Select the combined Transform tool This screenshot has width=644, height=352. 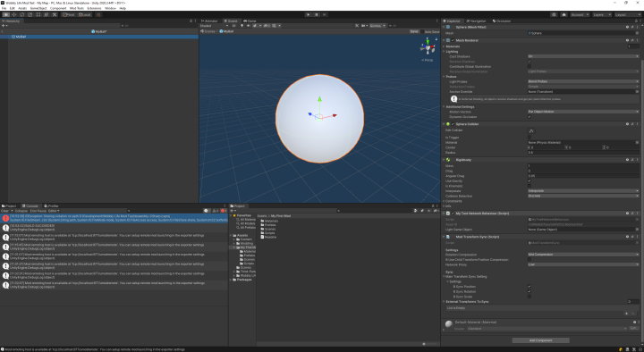(x=47, y=14)
